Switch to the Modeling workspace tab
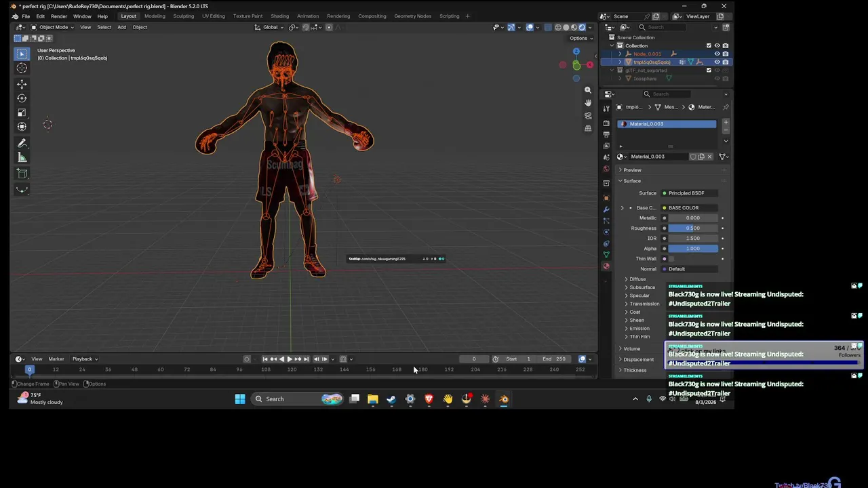 pyautogui.click(x=155, y=16)
